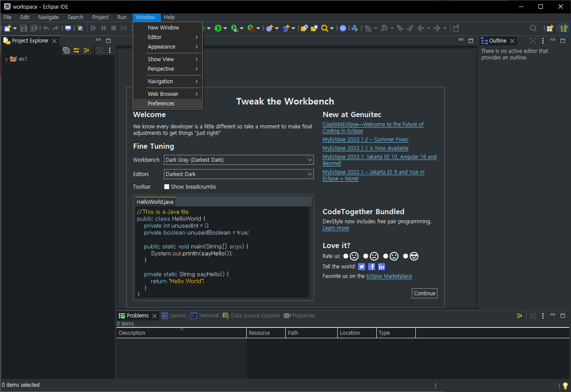This screenshot has height=392, width=571.
Task: Open the Navigation submenu entry
Action: coord(168,82)
